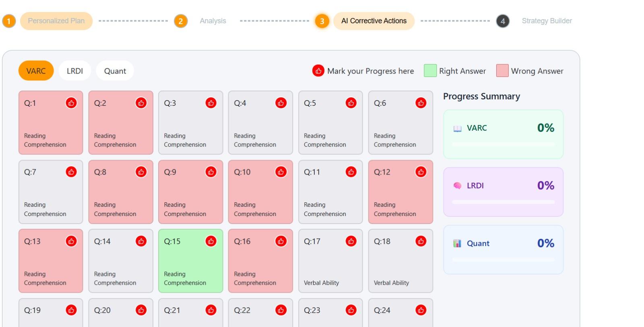Mark Q:14 as done via thumbs-up

141,241
